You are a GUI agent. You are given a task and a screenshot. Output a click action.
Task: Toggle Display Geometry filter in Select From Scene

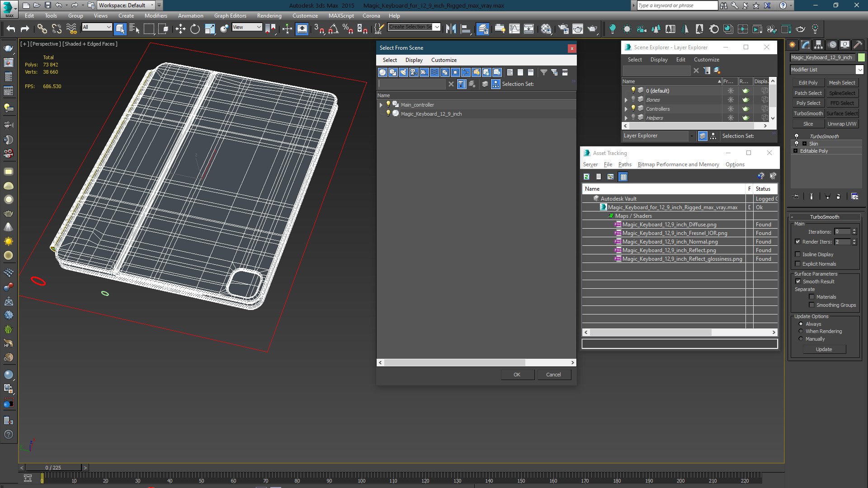[383, 72]
